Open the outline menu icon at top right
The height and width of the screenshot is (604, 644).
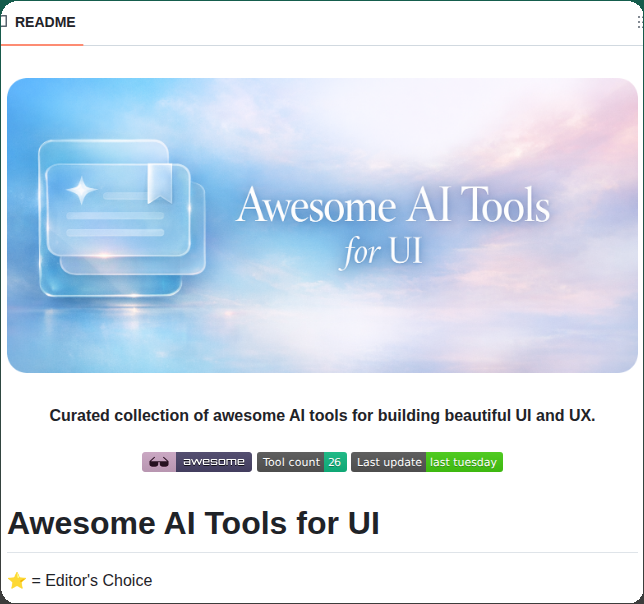pos(640,22)
